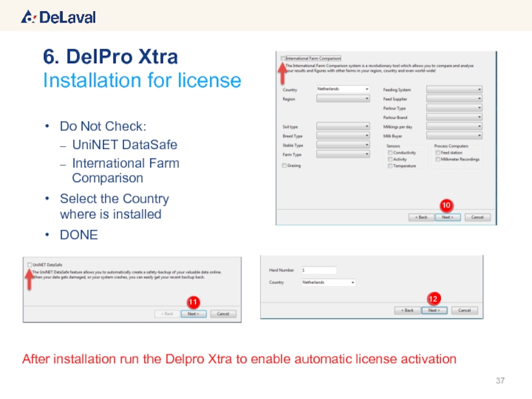Click Cancel in Herd Number dialog

coord(465,311)
